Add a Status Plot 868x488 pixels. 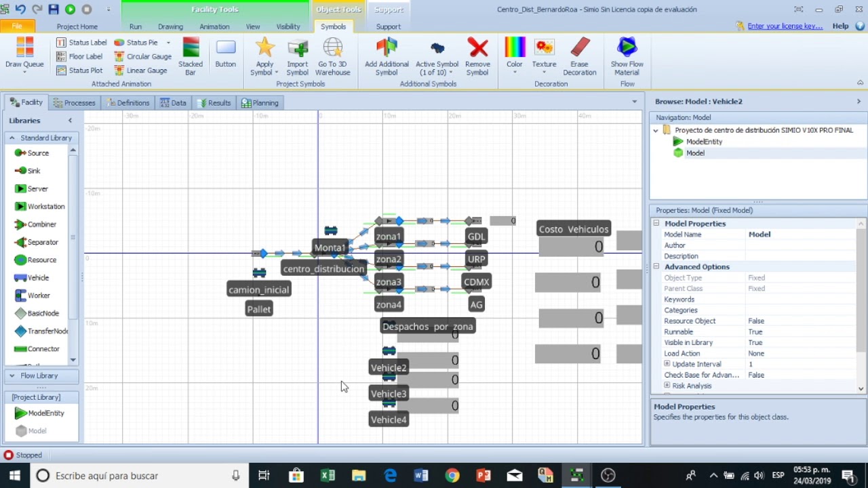(79, 70)
